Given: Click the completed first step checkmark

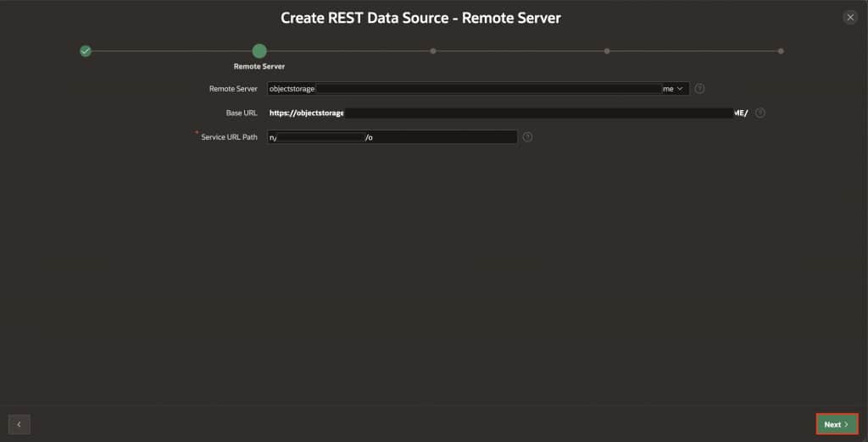Looking at the screenshot, I should point(86,51).
